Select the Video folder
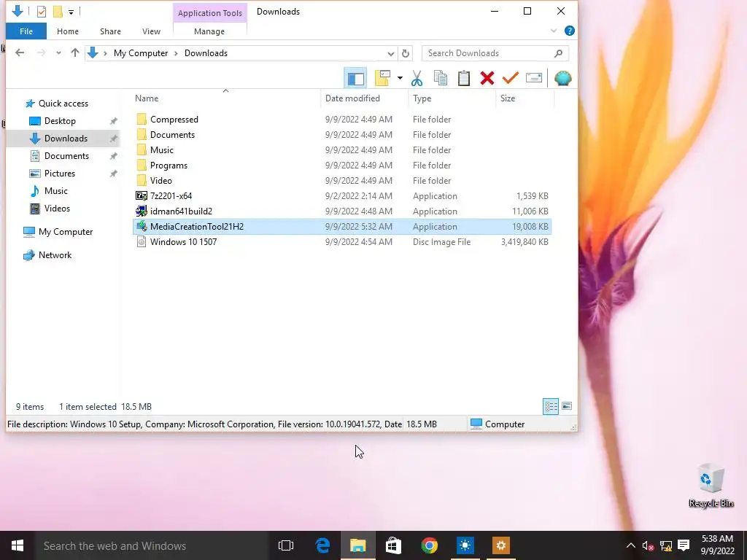 (161, 181)
